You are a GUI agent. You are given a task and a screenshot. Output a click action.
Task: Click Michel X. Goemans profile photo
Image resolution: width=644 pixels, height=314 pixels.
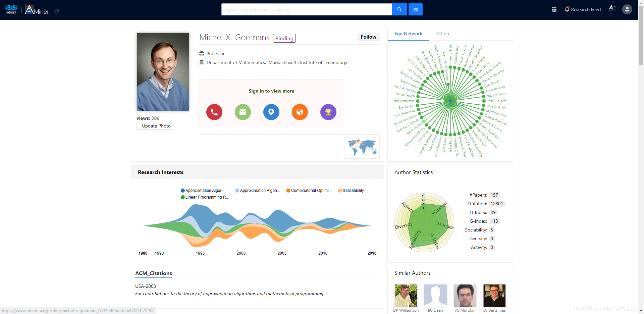(163, 72)
